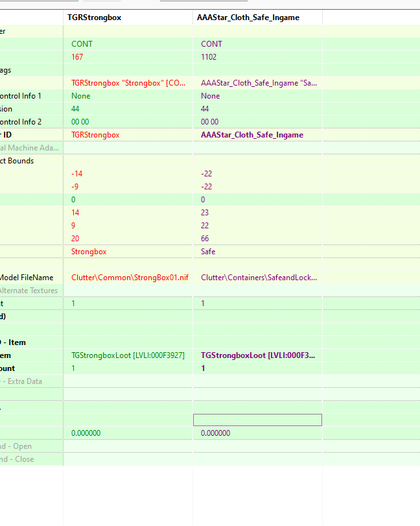Click the Machine Ada... row label

(x=30, y=148)
